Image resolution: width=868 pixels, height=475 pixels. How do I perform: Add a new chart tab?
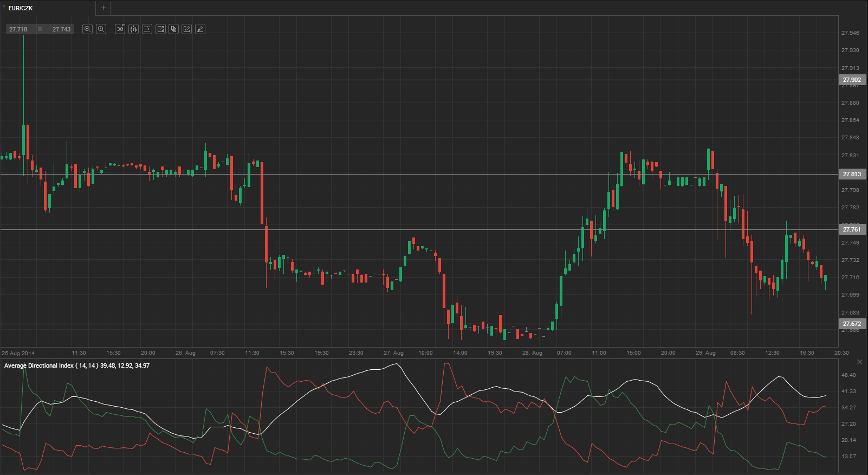(x=103, y=8)
